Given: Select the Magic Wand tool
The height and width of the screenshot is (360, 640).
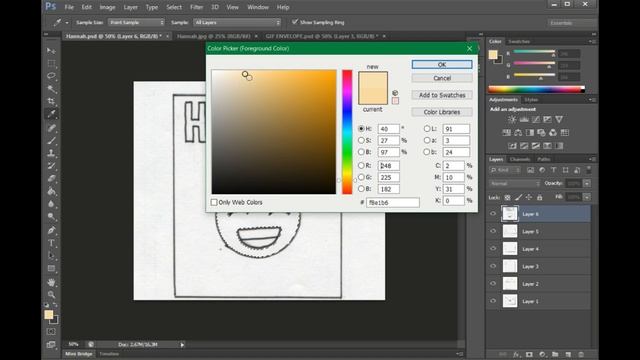Looking at the screenshot, I should coord(51,89).
